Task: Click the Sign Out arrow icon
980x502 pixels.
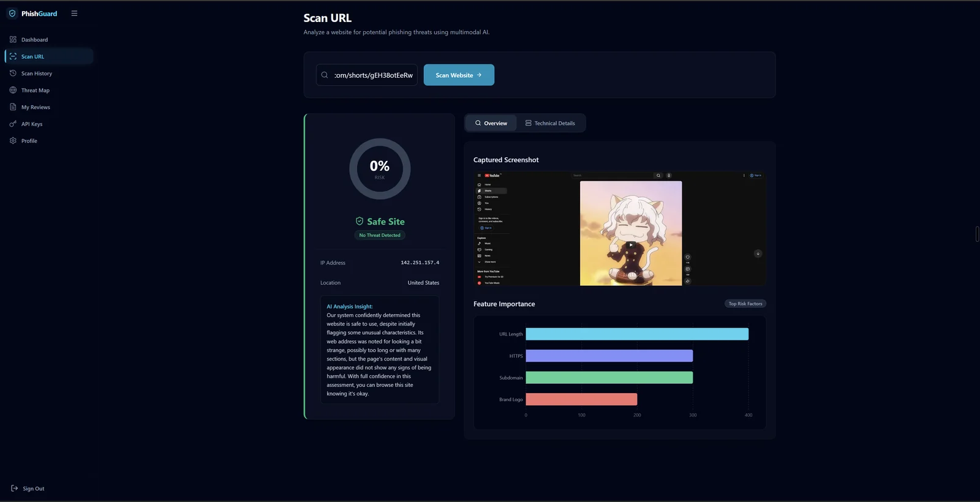Action: (15, 488)
